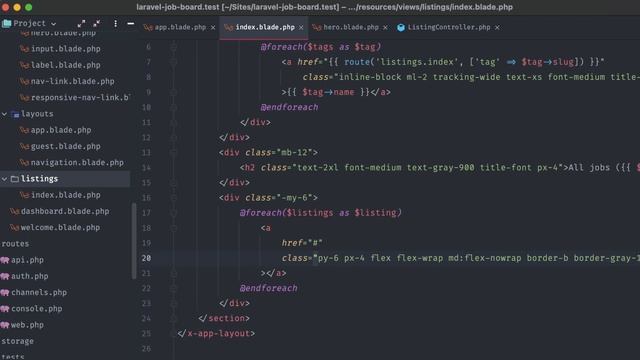
Task: Click the PHP class icon on ListingController tab
Action: (x=401, y=27)
